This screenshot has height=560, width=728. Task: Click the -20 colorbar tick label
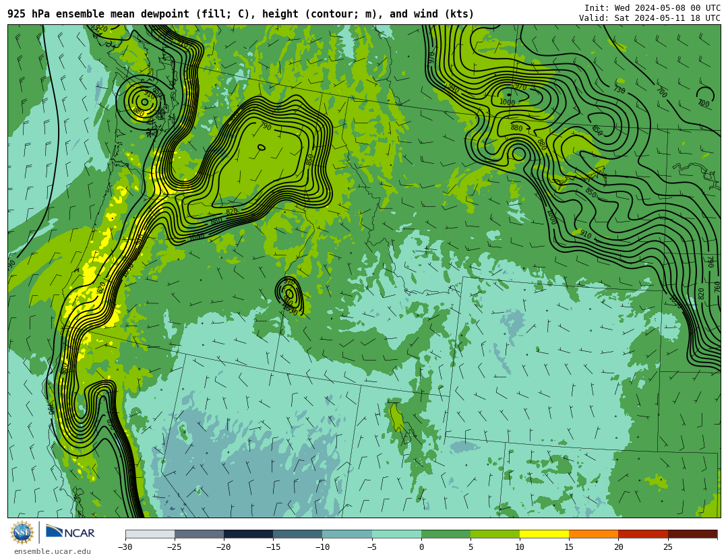point(223,547)
